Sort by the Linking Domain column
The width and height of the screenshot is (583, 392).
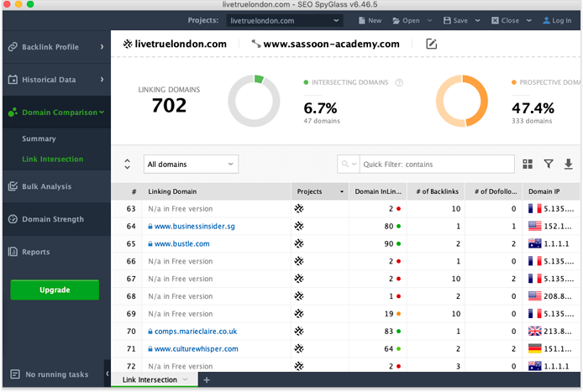217,191
